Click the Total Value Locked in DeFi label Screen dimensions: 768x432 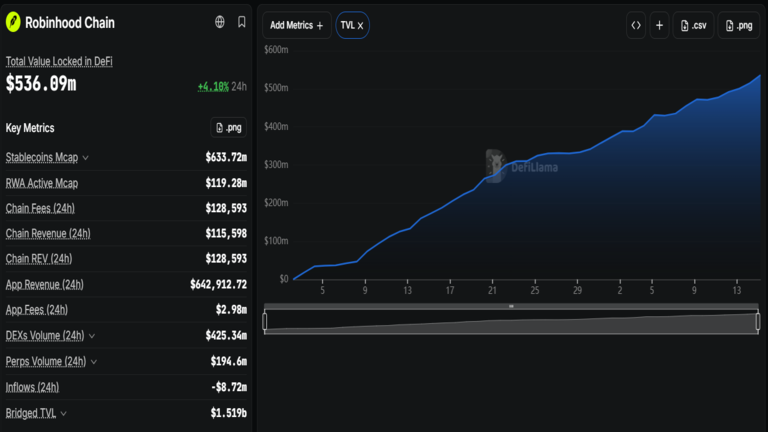(x=59, y=61)
